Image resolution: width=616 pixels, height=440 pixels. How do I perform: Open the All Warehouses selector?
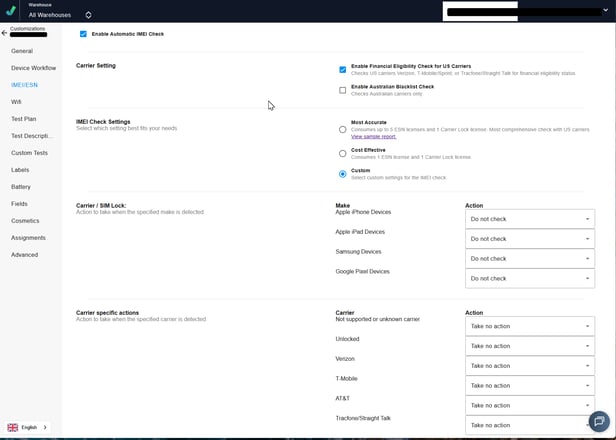(60, 15)
